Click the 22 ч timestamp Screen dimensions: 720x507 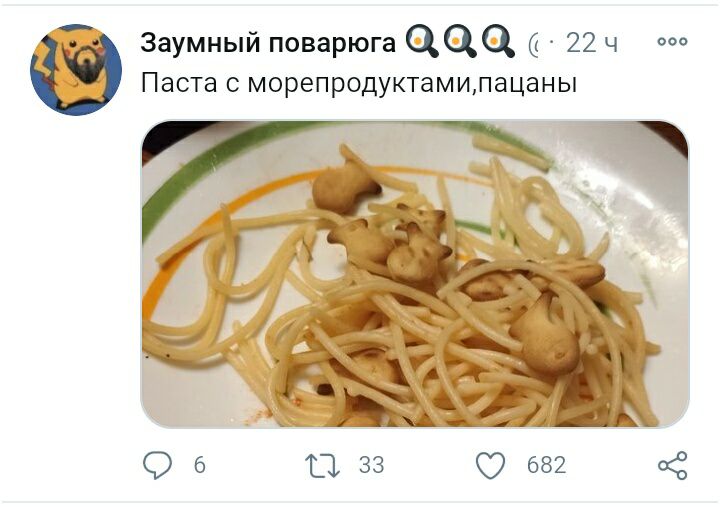[x=591, y=43]
